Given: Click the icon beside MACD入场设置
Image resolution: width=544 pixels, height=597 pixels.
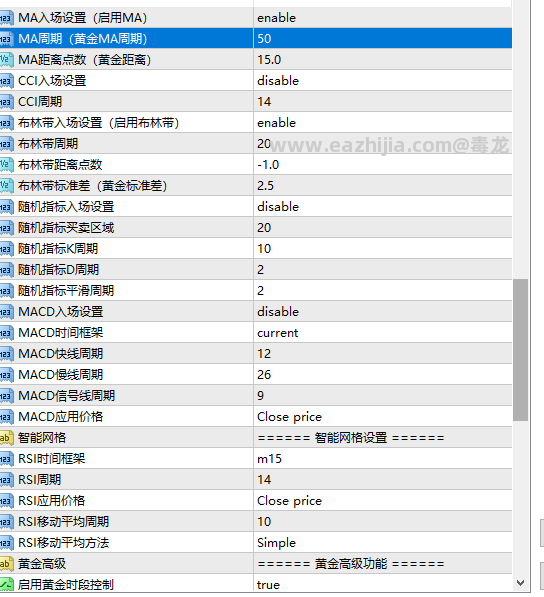Looking at the screenshot, I should (6, 312).
